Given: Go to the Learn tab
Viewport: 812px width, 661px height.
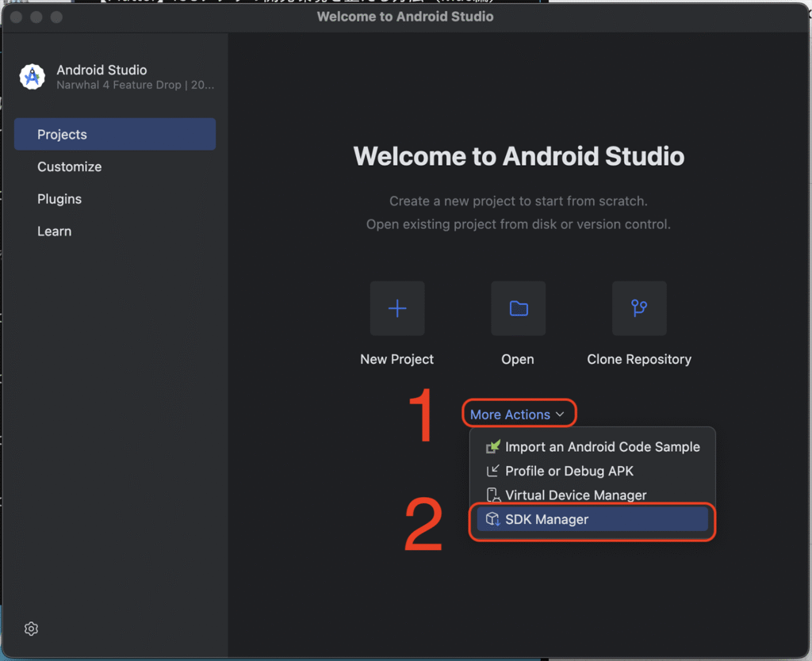Looking at the screenshot, I should tap(55, 231).
